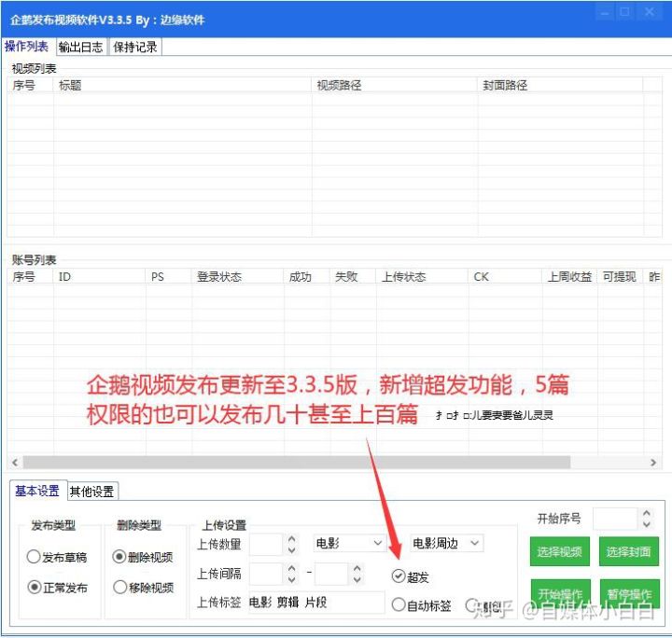Maximize the 企鹅发布视频软件 window
672x638 pixels.
click(624, 12)
